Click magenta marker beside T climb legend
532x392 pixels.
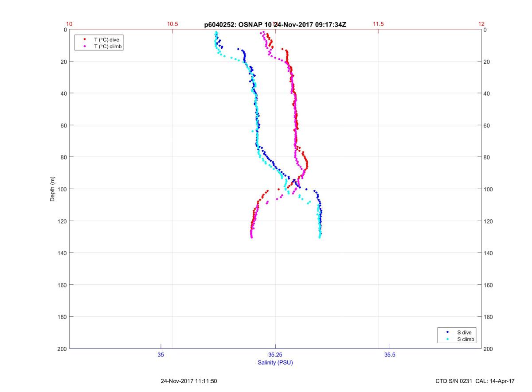point(84,47)
